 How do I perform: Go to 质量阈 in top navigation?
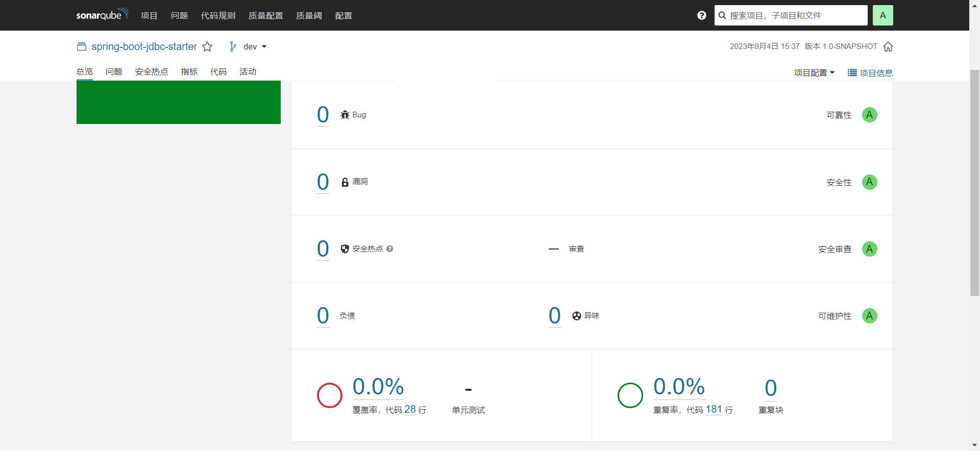pos(309,15)
